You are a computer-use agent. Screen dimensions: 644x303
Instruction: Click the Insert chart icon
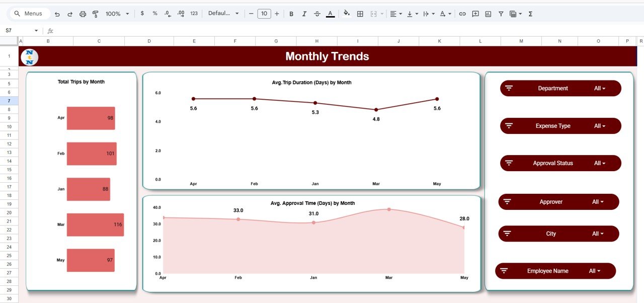[x=488, y=14]
